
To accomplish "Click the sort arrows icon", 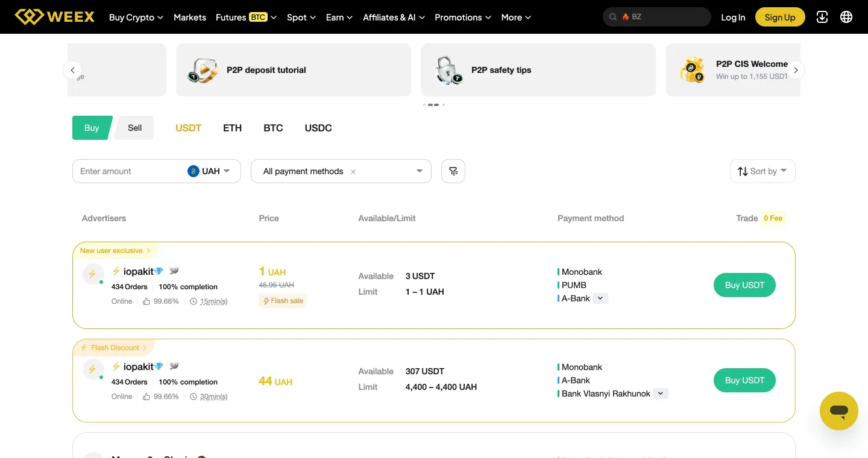I will coord(743,171).
